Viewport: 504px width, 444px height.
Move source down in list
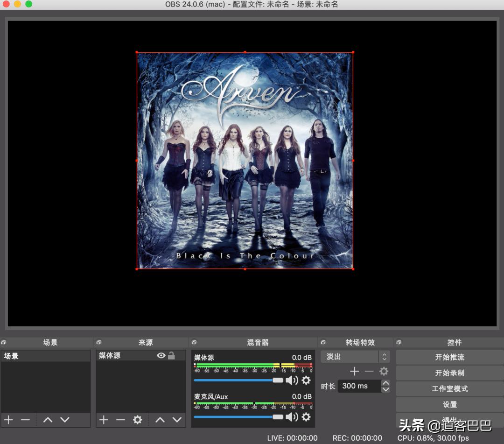pos(177,420)
